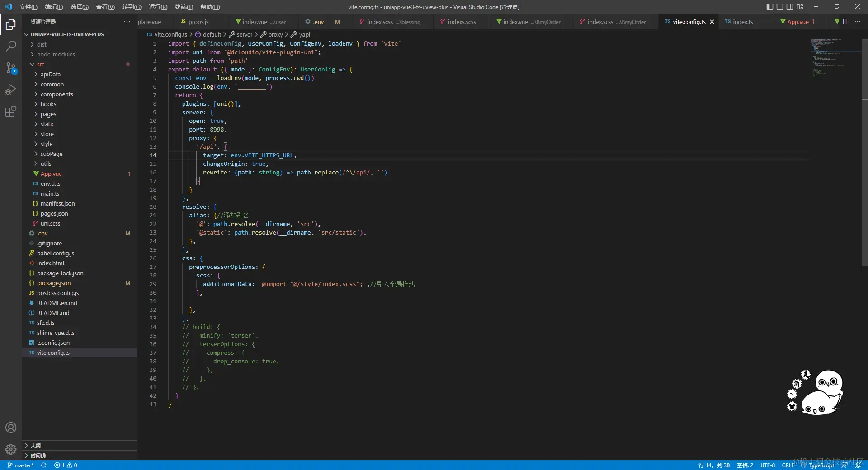Open the Search view in activity bar

click(11, 46)
